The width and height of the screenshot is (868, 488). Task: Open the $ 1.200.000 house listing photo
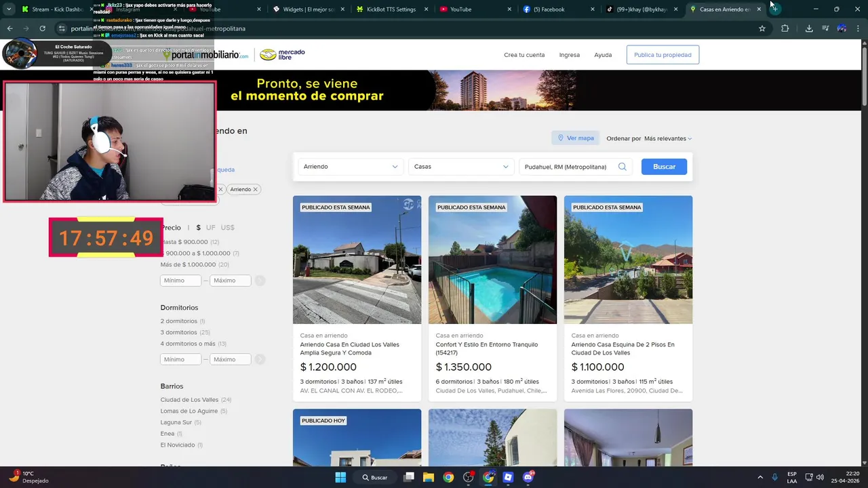click(x=357, y=260)
